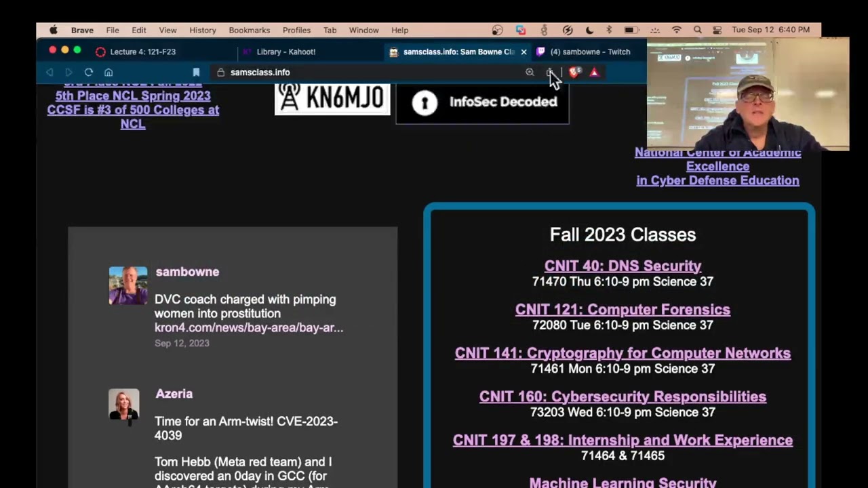Click the browser forward arrow
The width and height of the screenshot is (868, 488).
(x=68, y=72)
